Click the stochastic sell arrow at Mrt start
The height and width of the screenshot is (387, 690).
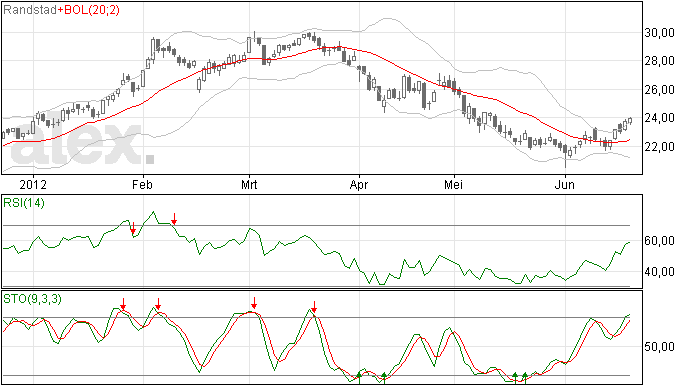tap(254, 303)
